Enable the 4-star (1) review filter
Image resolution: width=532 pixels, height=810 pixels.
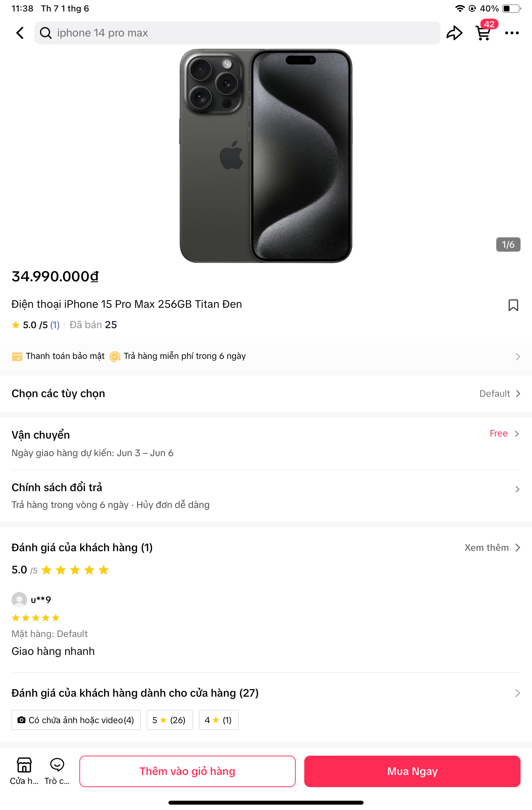click(x=218, y=720)
